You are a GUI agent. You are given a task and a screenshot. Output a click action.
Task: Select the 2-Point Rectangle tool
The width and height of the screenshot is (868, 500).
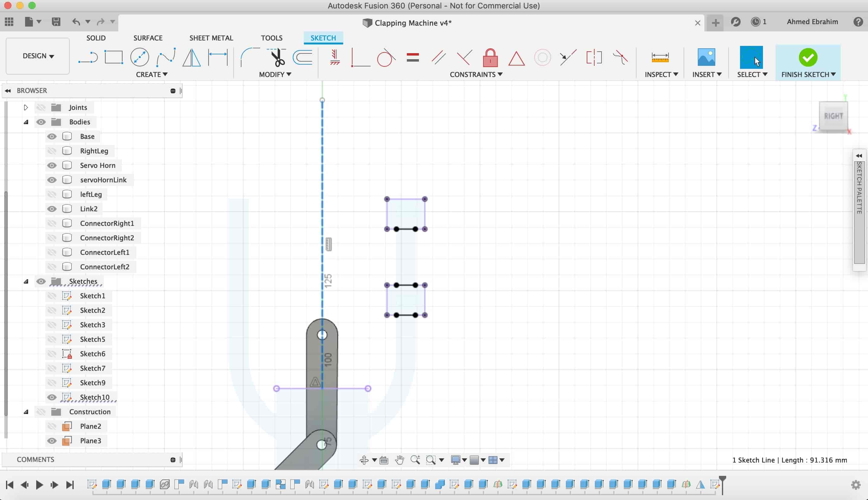click(x=113, y=57)
